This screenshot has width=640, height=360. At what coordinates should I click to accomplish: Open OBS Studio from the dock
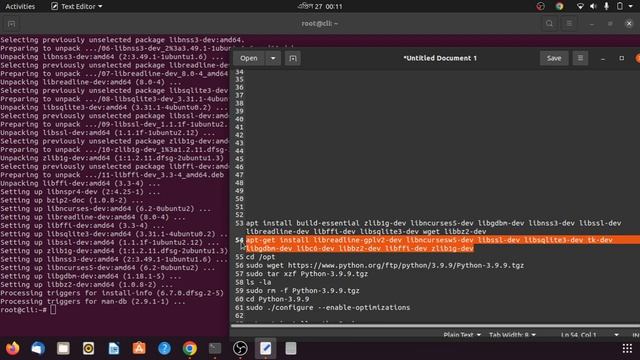[x=240, y=348]
